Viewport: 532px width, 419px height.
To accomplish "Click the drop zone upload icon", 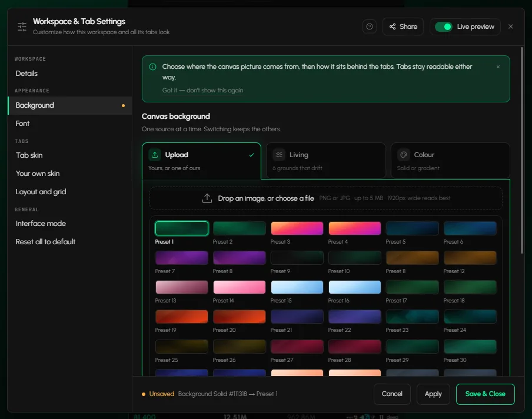I will [x=207, y=198].
